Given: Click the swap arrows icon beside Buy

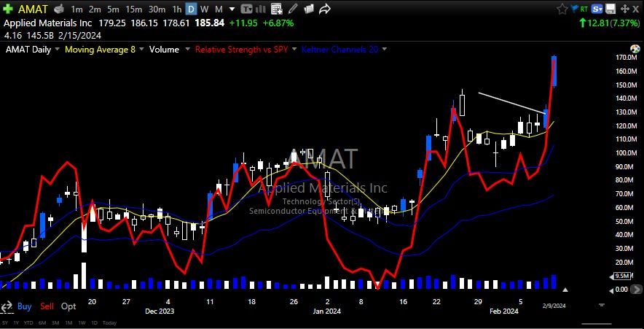Looking at the screenshot, I should click(7, 306).
